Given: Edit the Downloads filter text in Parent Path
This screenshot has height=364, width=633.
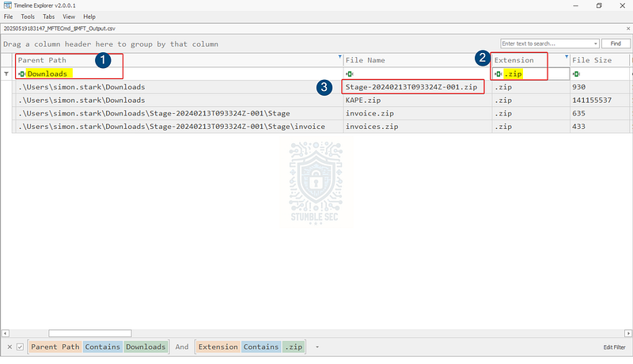Looking at the screenshot, I should [x=47, y=74].
